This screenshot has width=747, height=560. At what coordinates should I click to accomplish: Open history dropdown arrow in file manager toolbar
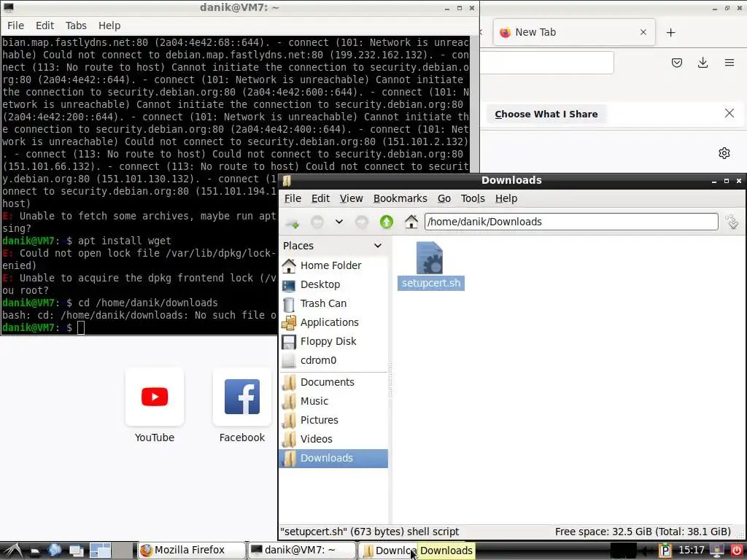338,222
